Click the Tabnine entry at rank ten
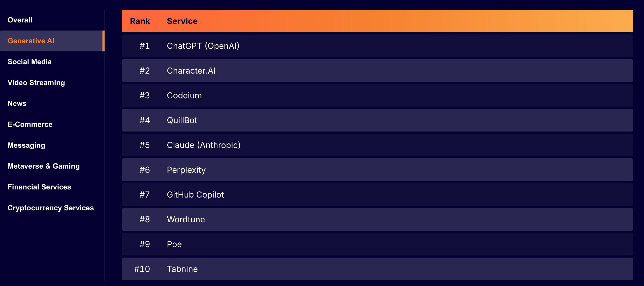Screen dimensions: 644x286 (x=182, y=269)
